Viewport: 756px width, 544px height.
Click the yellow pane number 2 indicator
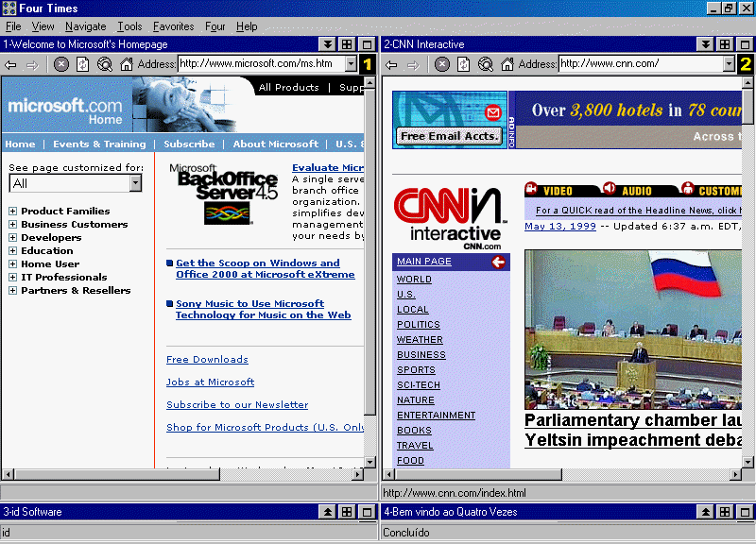tap(746, 64)
